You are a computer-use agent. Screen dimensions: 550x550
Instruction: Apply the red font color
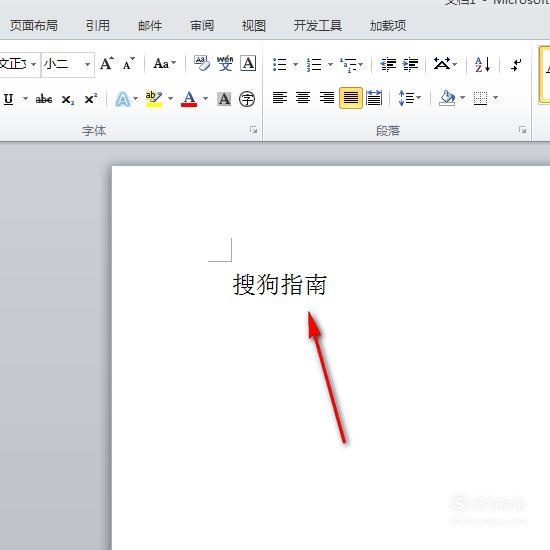(189, 99)
